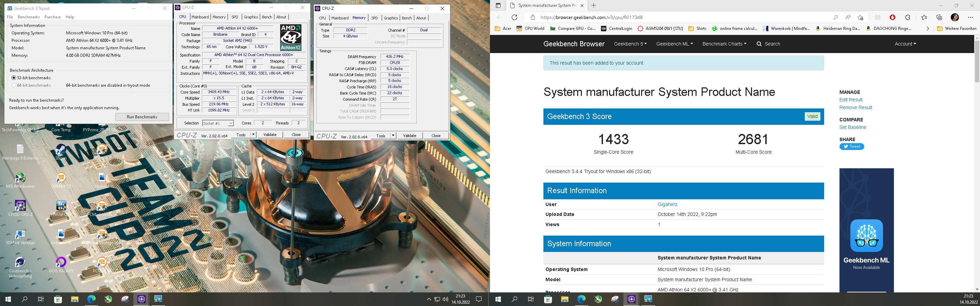
Task: Show hidden tray icons on left taskbar
Action: 429,299
